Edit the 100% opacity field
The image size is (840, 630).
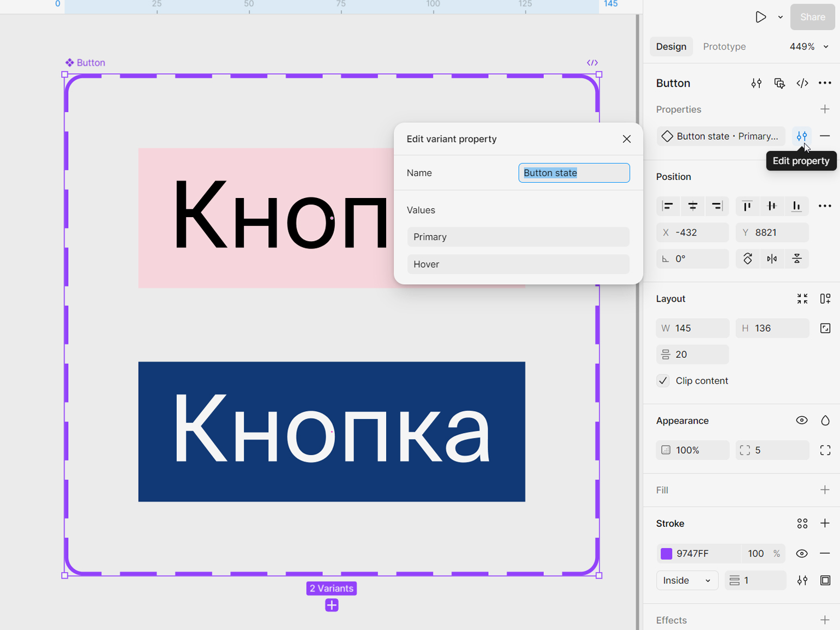(693, 450)
